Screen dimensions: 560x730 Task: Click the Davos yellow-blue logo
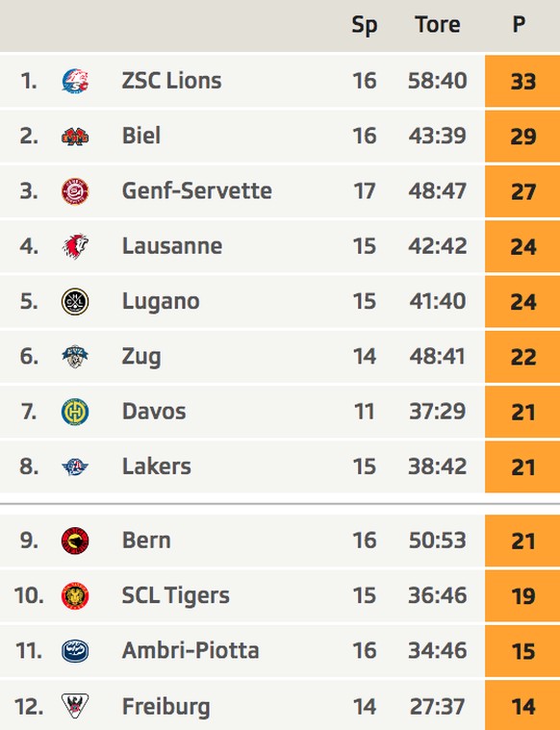pos(75,412)
